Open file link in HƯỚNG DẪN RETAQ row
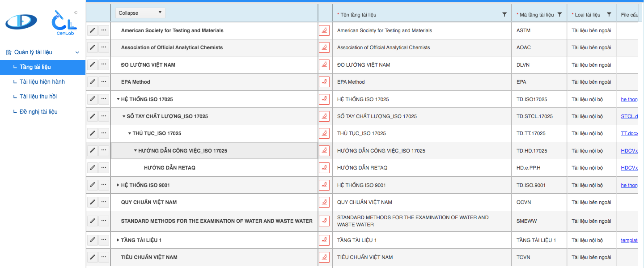Viewport: 644px width, 268px height. point(629,168)
